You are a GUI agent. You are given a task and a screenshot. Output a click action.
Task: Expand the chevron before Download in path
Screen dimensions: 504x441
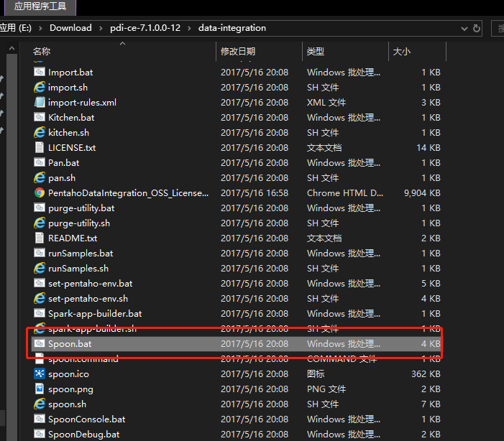[x=40, y=28]
